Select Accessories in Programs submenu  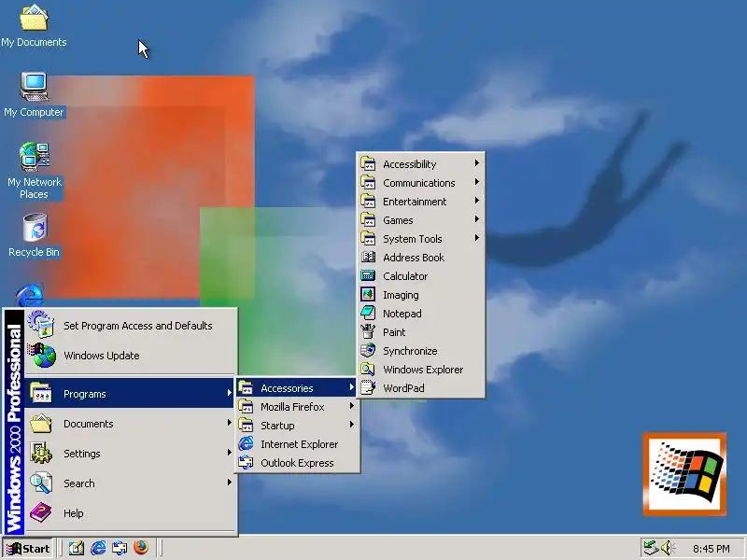(x=297, y=388)
